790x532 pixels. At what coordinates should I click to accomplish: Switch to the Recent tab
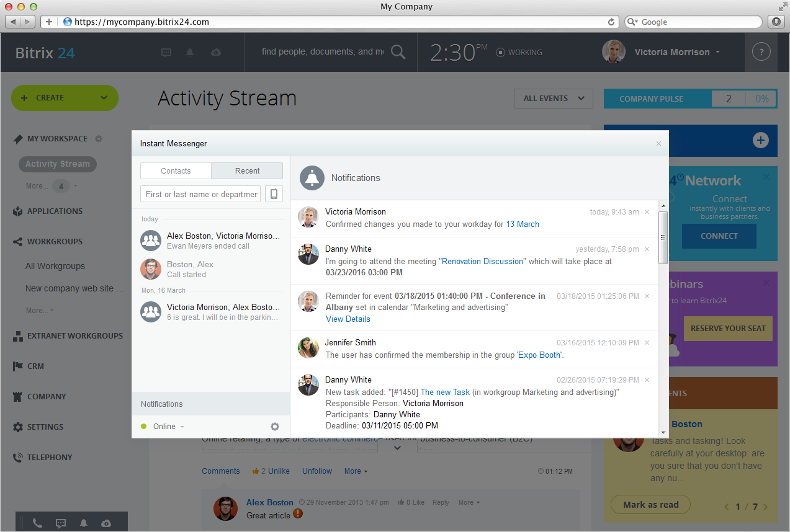(x=247, y=171)
